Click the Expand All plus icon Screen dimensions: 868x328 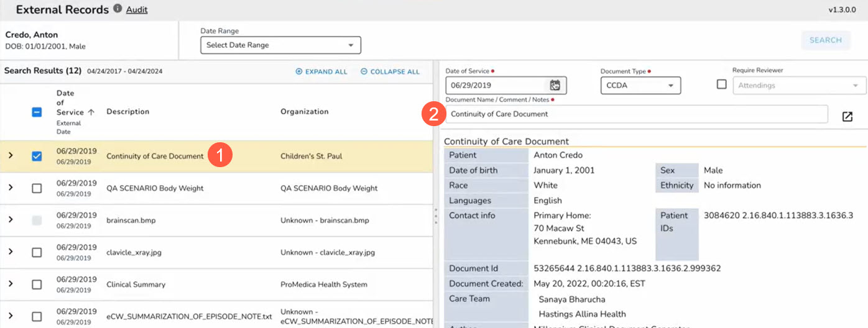299,72
